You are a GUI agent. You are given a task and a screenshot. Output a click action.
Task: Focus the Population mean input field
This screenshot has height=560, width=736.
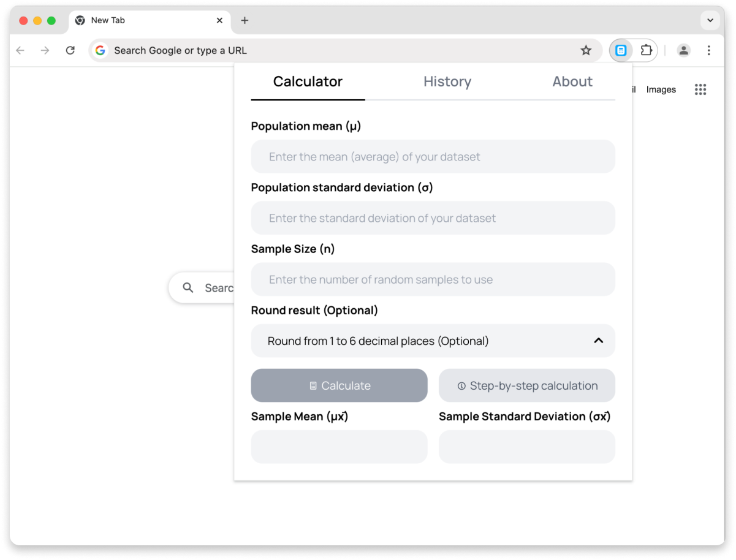(433, 157)
